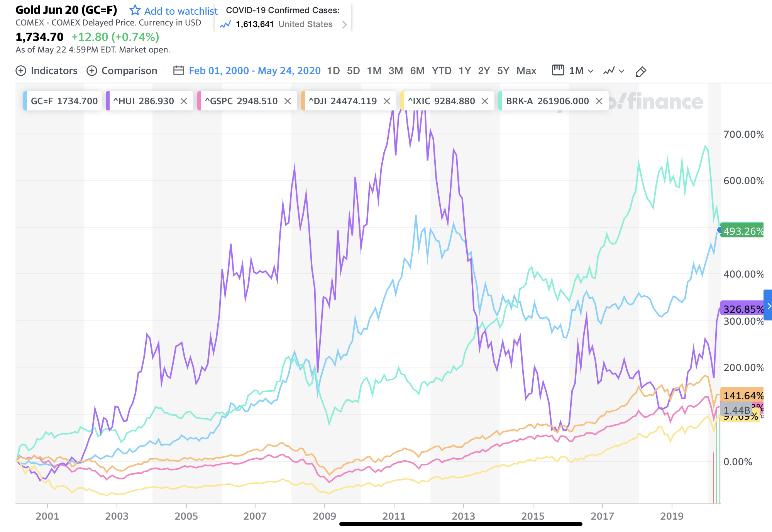Open the 1M interval dropdown
Viewport: 772px width, 532px height.
580,71
